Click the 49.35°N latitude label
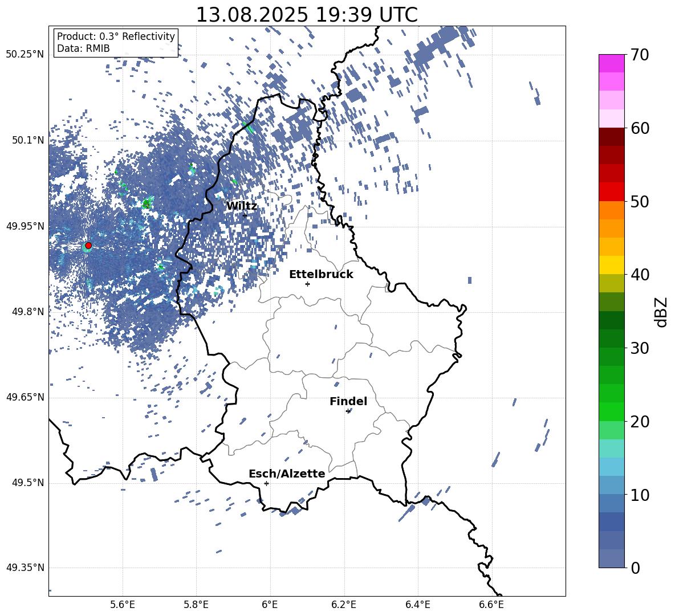Screen dimensions: 675x616 point(26,568)
